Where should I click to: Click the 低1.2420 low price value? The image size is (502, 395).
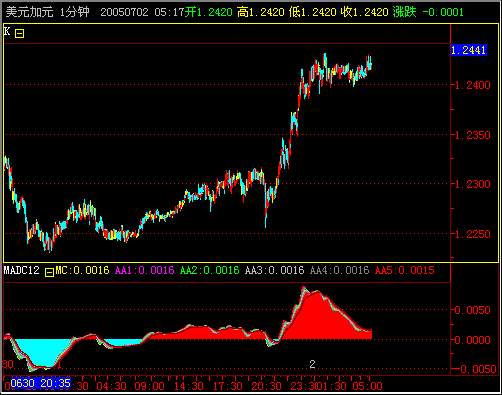313,12
